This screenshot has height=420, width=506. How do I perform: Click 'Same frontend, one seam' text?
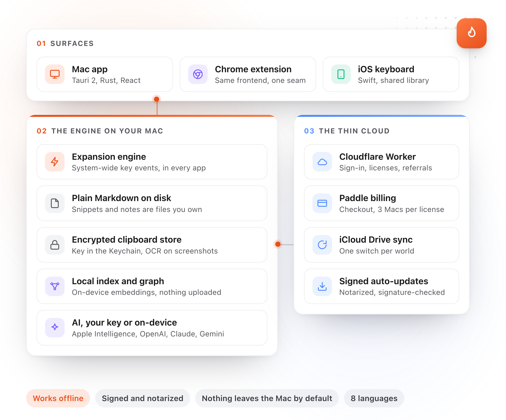point(260,80)
